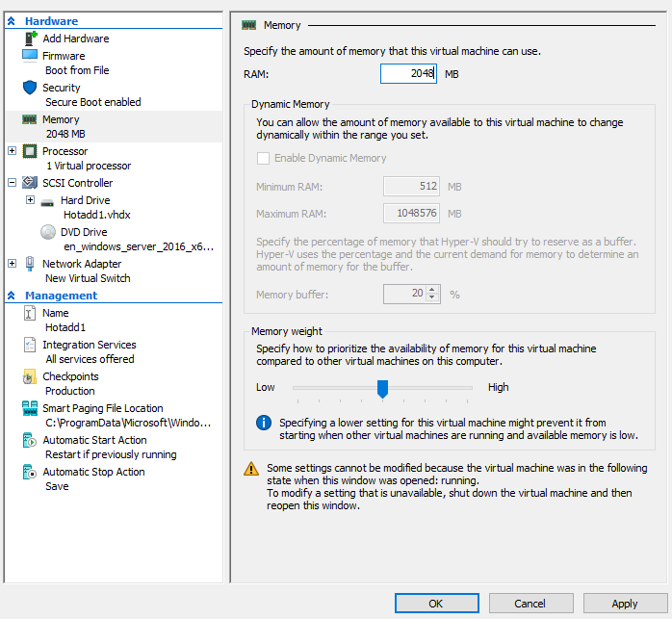Select the Name item under Management
The image size is (672, 619).
56,313
